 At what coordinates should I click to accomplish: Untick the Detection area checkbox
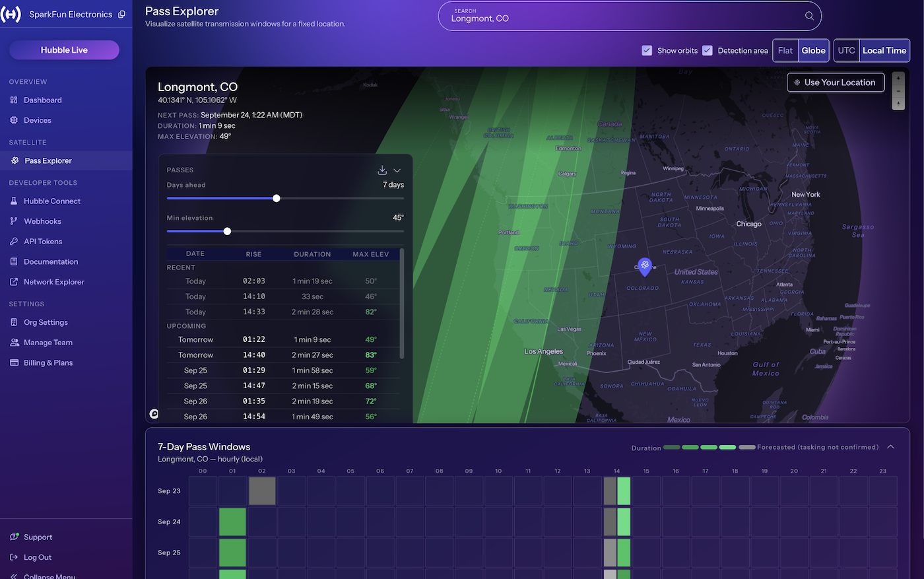click(x=707, y=51)
